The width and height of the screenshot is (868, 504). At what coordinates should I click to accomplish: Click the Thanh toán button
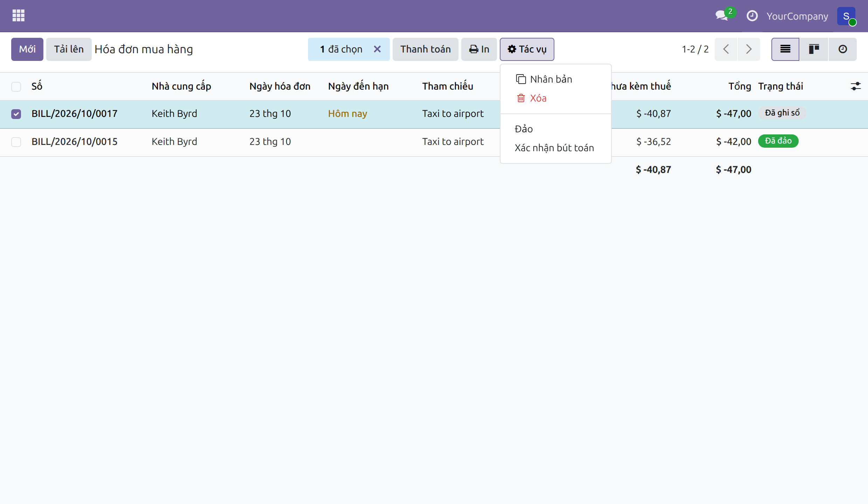coord(425,49)
